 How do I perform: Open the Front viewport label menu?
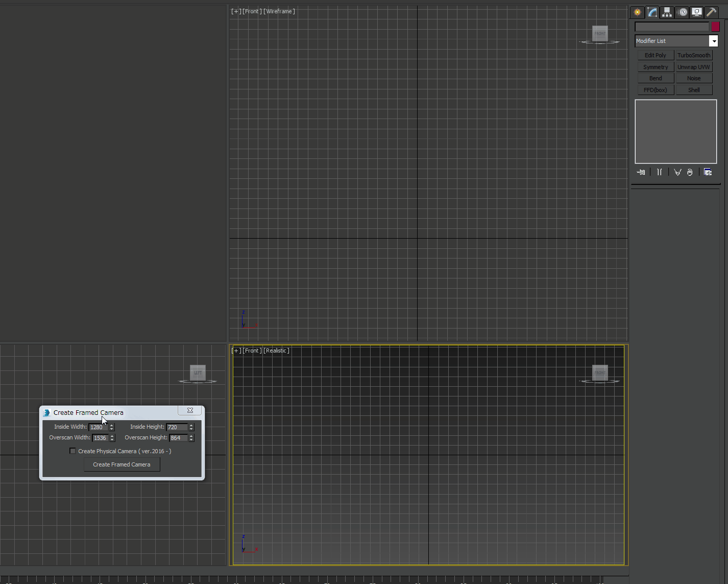[x=251, y=11]
